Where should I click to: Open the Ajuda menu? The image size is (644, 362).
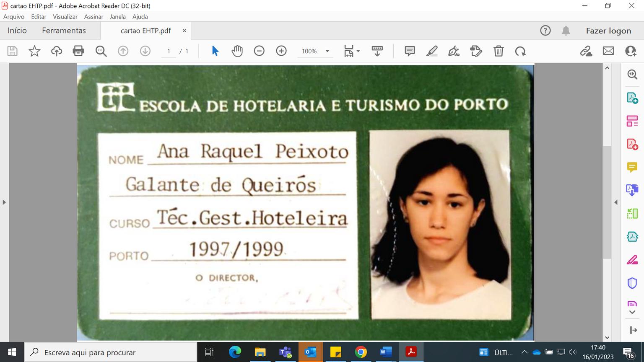click(x=140, y=17)
